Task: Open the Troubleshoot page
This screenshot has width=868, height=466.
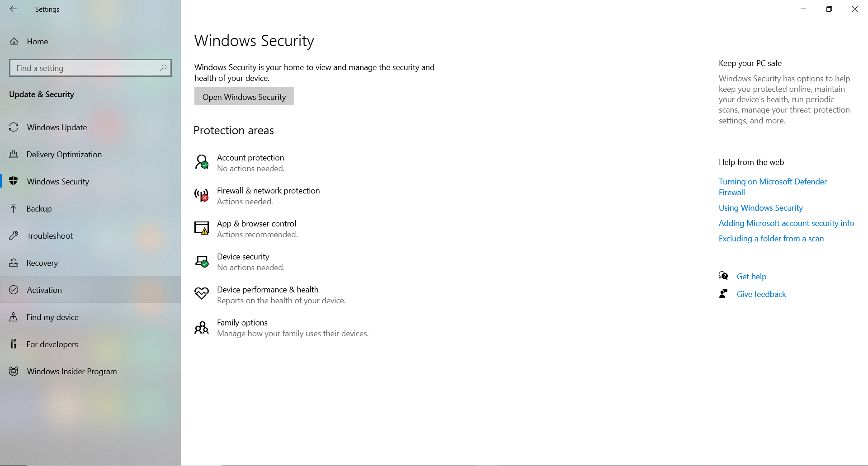Action: 49,236
